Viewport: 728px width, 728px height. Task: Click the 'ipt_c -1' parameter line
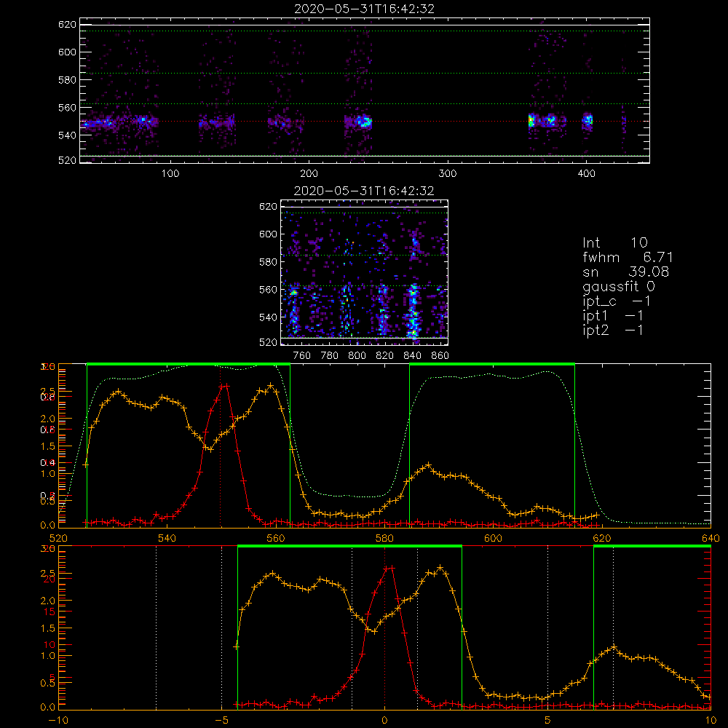[x=617, y=301]
